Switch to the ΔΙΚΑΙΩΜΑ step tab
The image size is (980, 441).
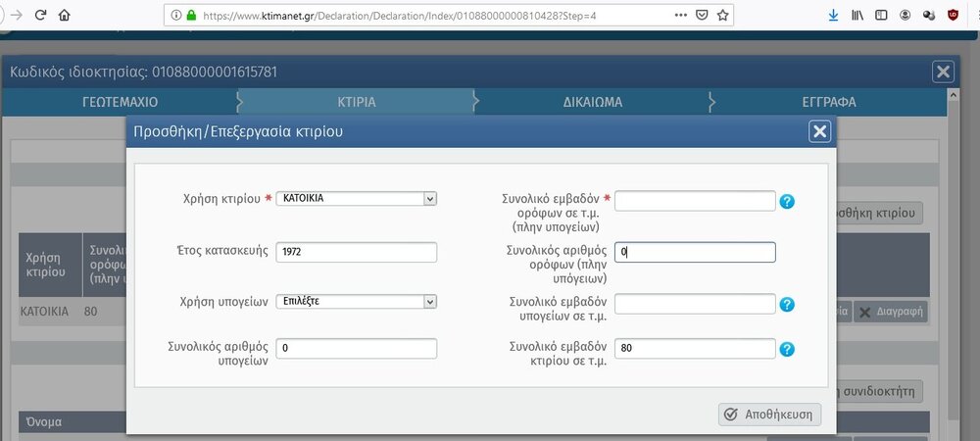pos(592,102)
